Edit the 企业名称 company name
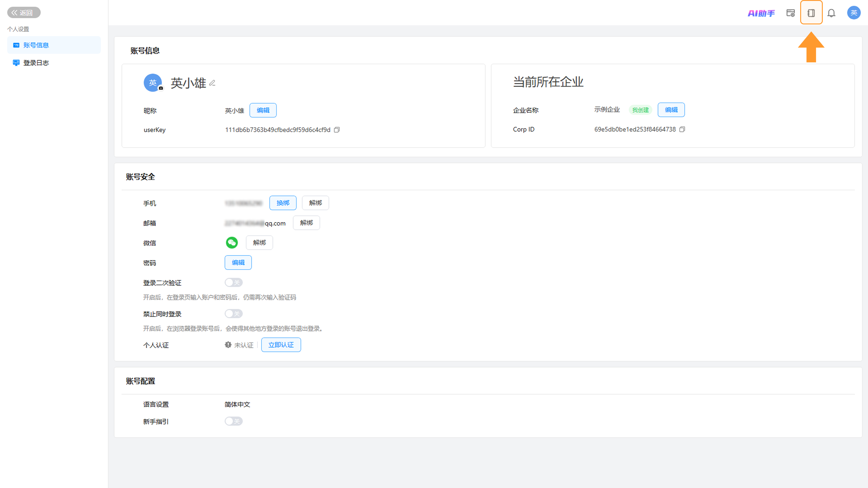Viewport: 868px width, 488px height. coord(671,110)
